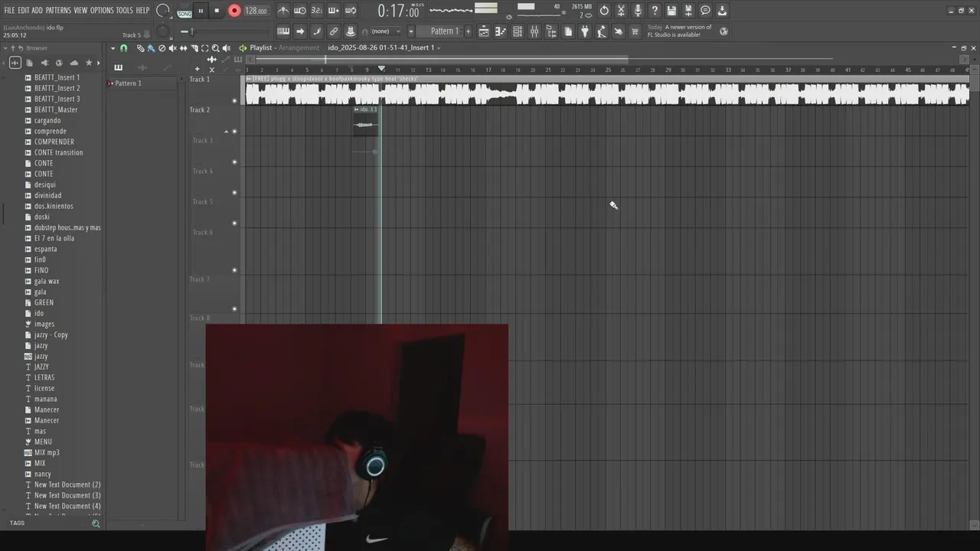Open the Channel rack window icon
980x551 pixels.
(x=518, y=31)
